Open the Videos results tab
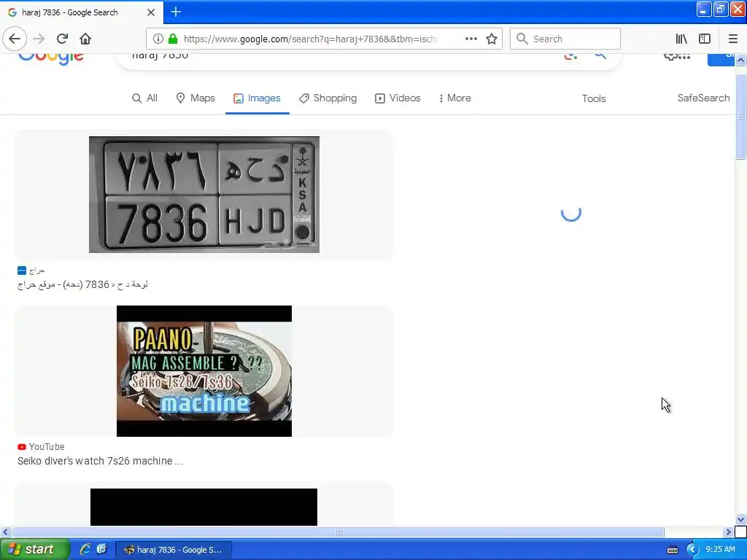 point(398,98)
